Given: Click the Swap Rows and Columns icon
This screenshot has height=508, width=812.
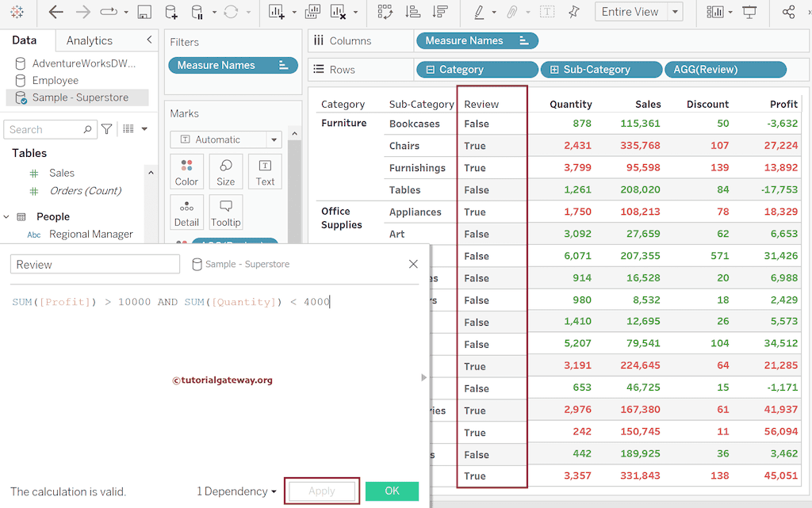Looking at the screenshot, I should (x=385, y=12).
